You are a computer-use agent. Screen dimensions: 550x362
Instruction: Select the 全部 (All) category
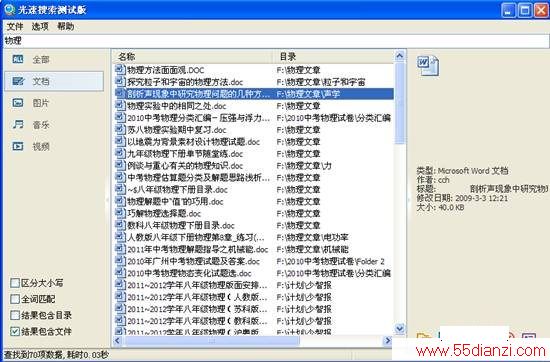tap(54, 60)
